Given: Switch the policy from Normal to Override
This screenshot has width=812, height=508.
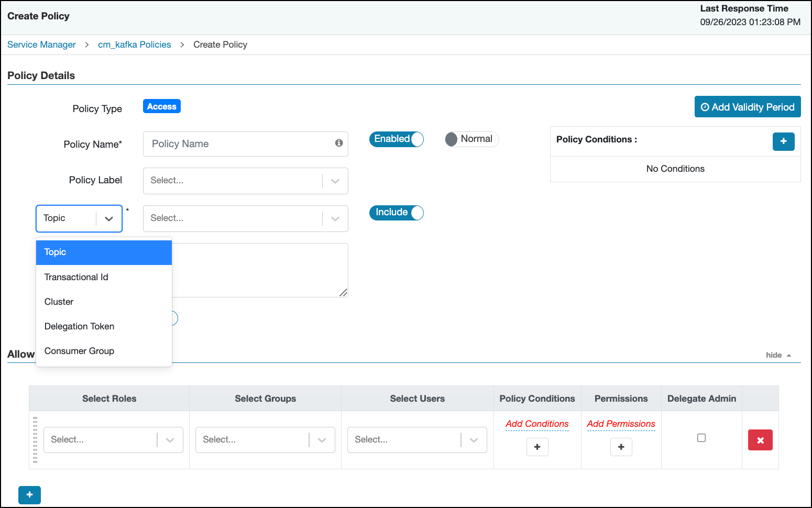Looking at the screenshot, I should (x=471, y=139).
